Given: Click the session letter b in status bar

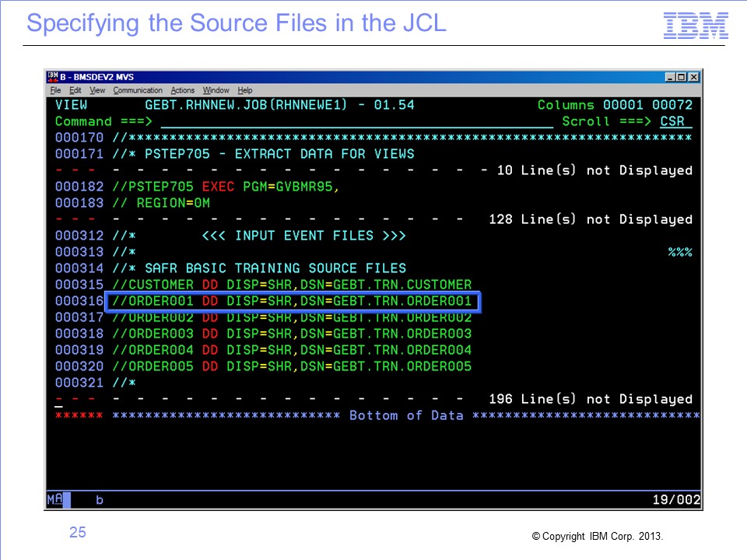Looking at the screenshot, I should pos(99,499).
